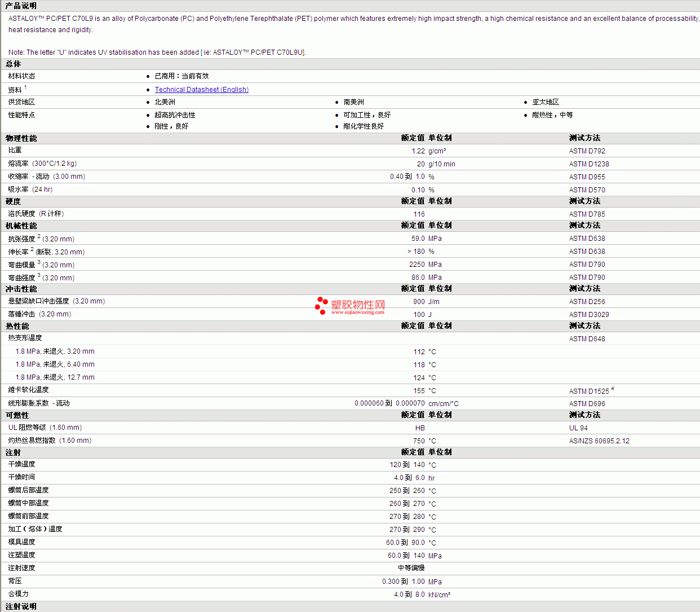The width and height of the screenshot is (700, 612).
Task: Click the 'ASTM D785' test method cell
Action: coord(587,214)
